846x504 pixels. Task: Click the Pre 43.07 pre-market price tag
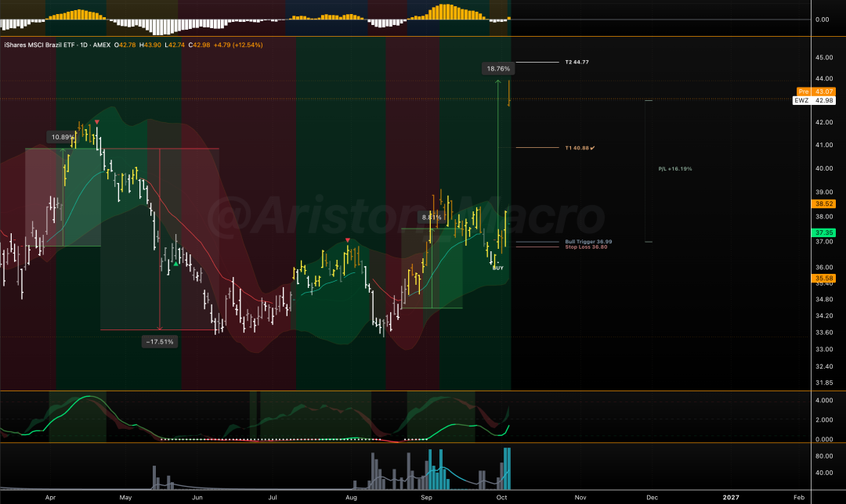pyautogui.click(x=815, y=92)
